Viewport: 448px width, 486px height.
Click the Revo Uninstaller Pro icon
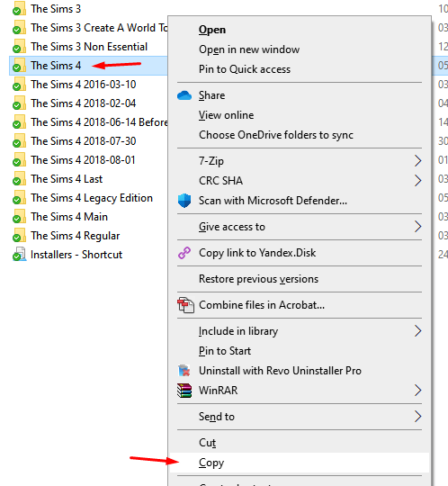184,371
